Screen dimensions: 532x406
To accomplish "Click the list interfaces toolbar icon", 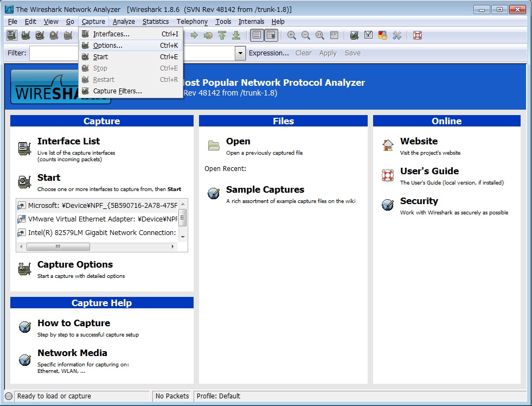I will pyautogui.click(x=12, y=35).
